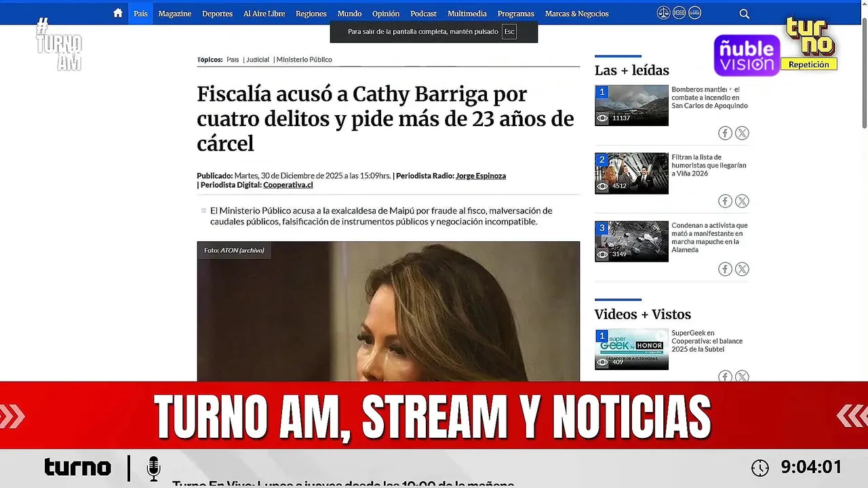Open Filtran la lista de humoristas headline
Screen dimensions: 868x488
(x=709, y=165)
